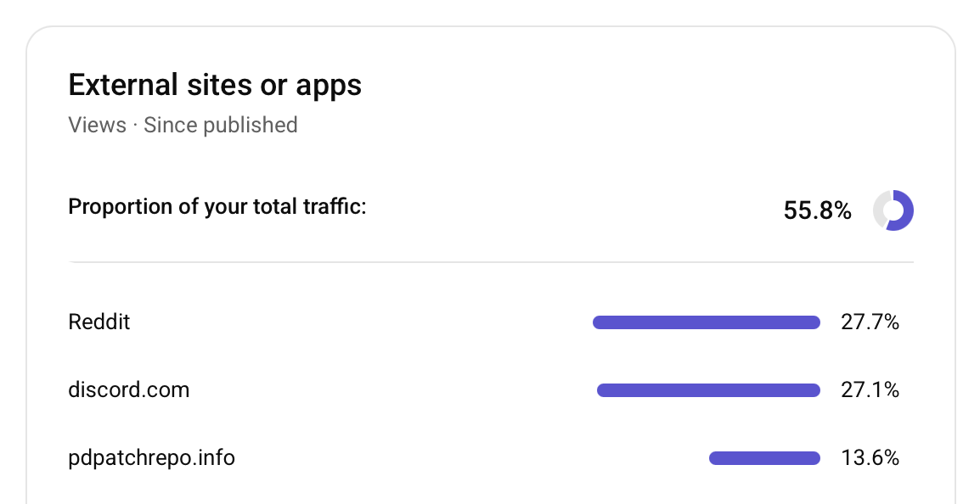Open the Reddit traffic source
Screen dimensions: 980x504
[x=99, y=322]
